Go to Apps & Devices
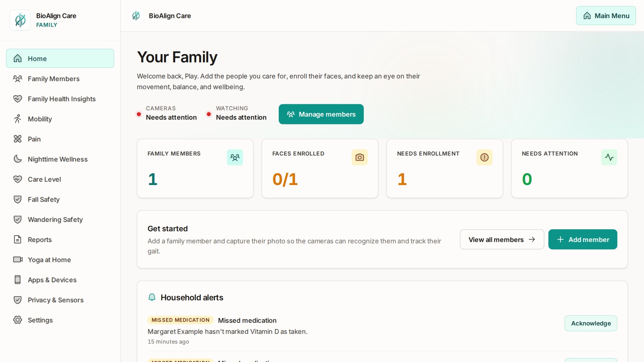This screenshot has width=644, height=362. pyautogui.click(x=60, y=280)
